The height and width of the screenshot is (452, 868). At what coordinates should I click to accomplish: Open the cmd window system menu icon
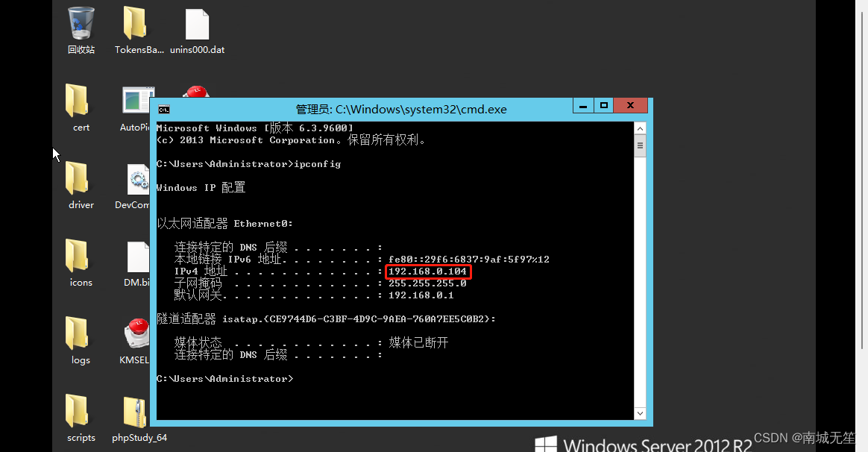pos(164,110)
